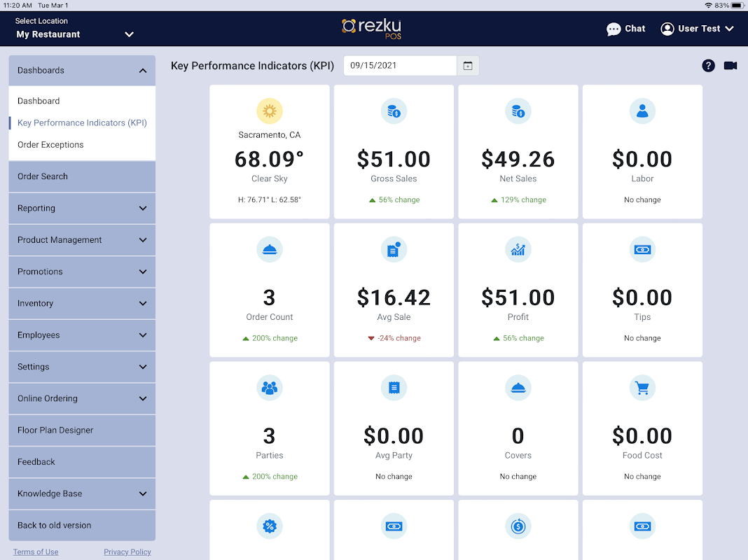
Task: Click the -24% change indicator
Action: click(394, 338)
